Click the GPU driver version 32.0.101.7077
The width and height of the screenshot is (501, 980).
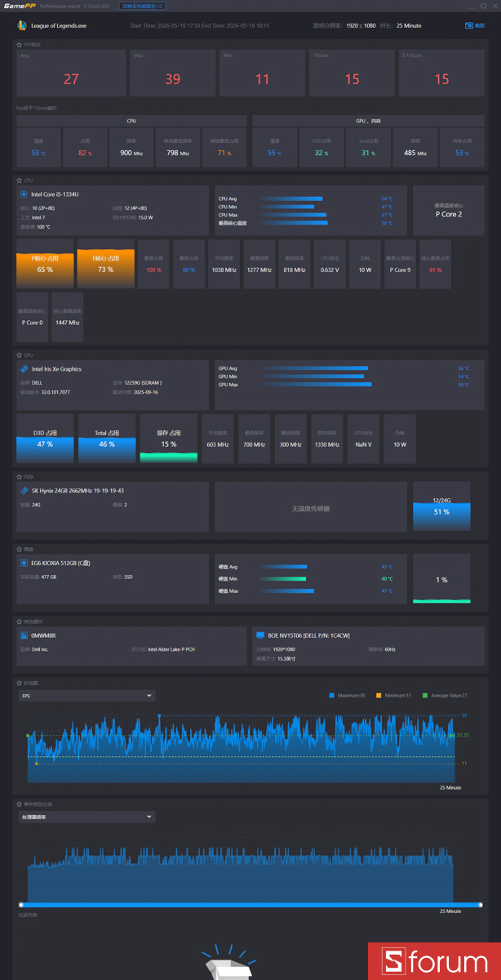[55, 392]
